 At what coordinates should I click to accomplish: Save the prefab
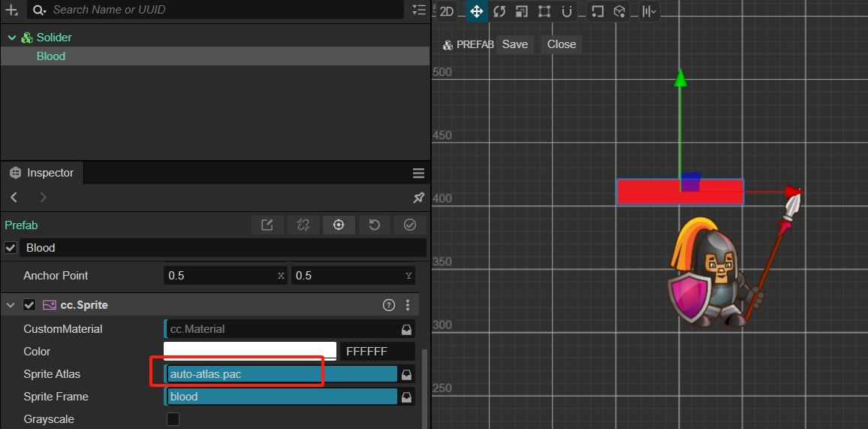(515, 44)
